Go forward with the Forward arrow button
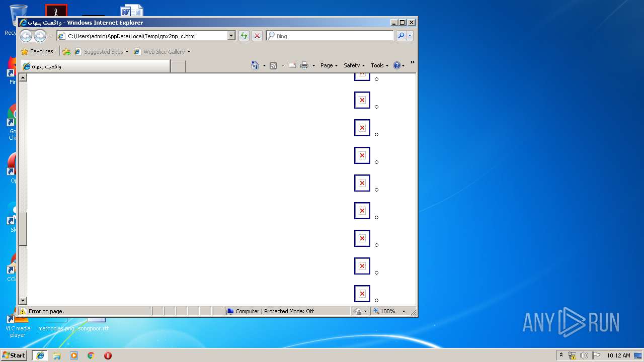 click(40, 36)
